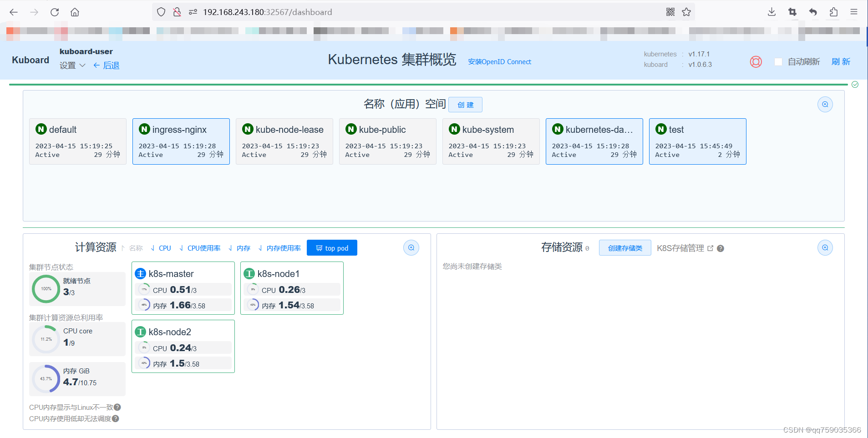Click the 创建 namespace button

465,105
